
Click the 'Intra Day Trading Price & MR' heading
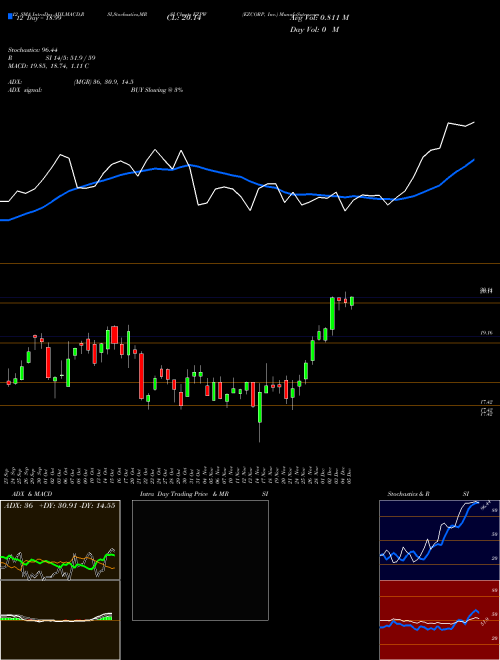pos(184,494)
